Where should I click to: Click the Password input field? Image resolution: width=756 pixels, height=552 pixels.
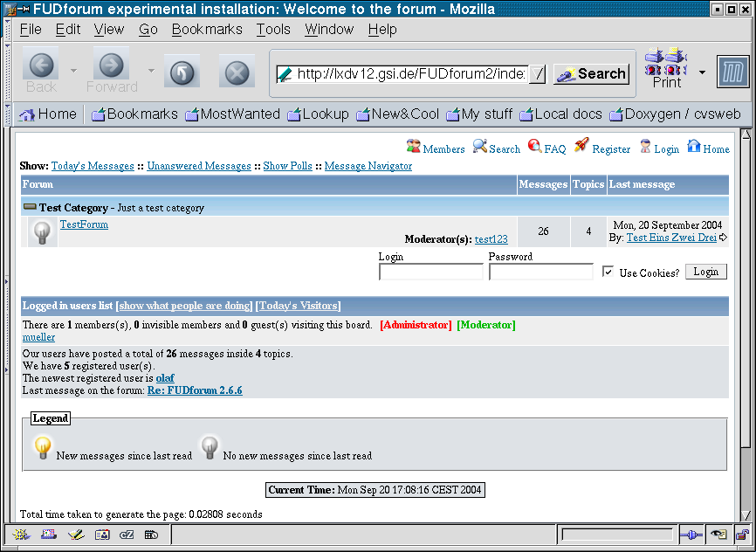click(x=540, y=273)
